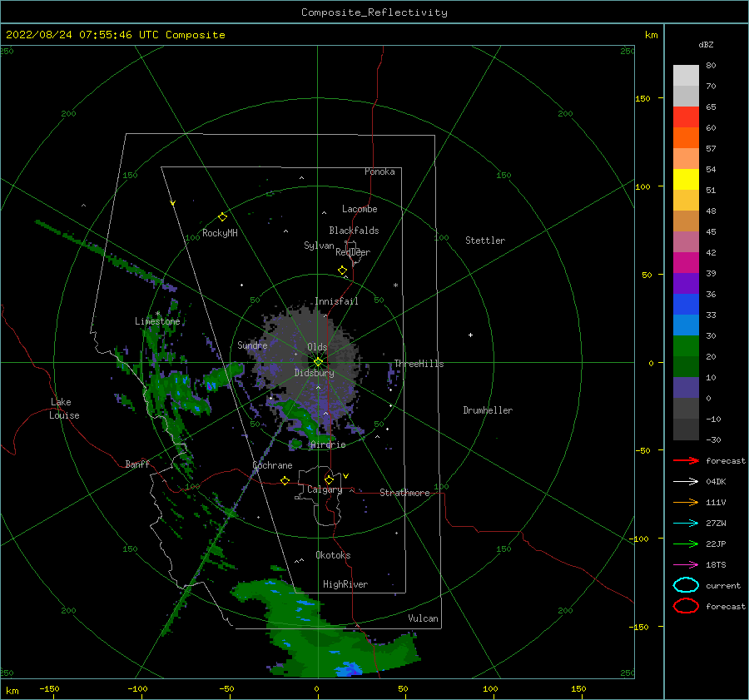Select the dark orange 57-60 dBZ swatch
Image resolution: width=749 pixels, height=700 pixels.
686,138
